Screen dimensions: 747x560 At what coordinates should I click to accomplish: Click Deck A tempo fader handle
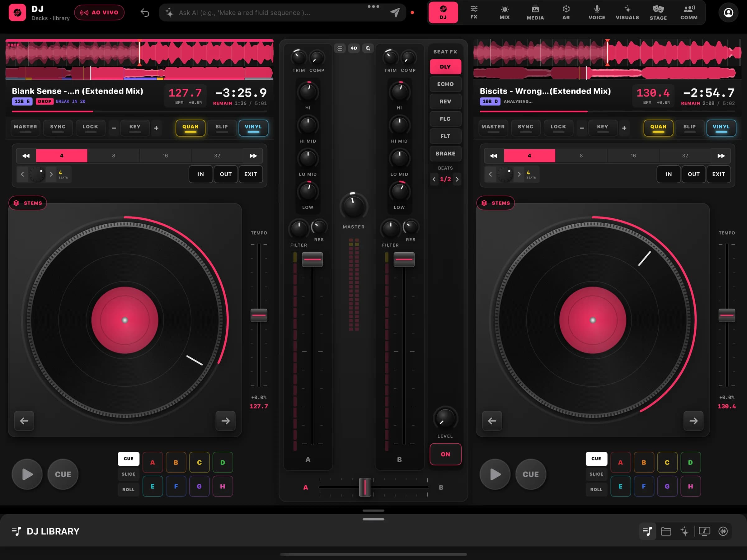pyautogui.click(x=259, y=315)
